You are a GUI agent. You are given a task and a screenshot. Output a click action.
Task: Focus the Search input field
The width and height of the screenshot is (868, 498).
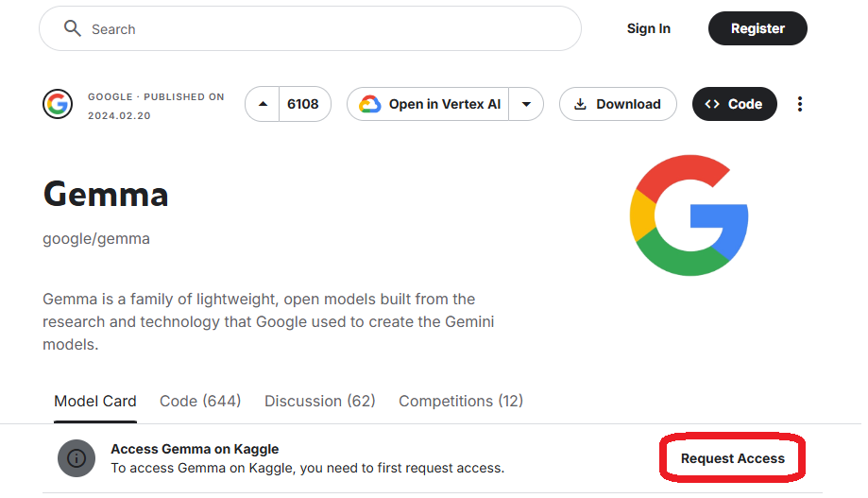pos(310,28)
